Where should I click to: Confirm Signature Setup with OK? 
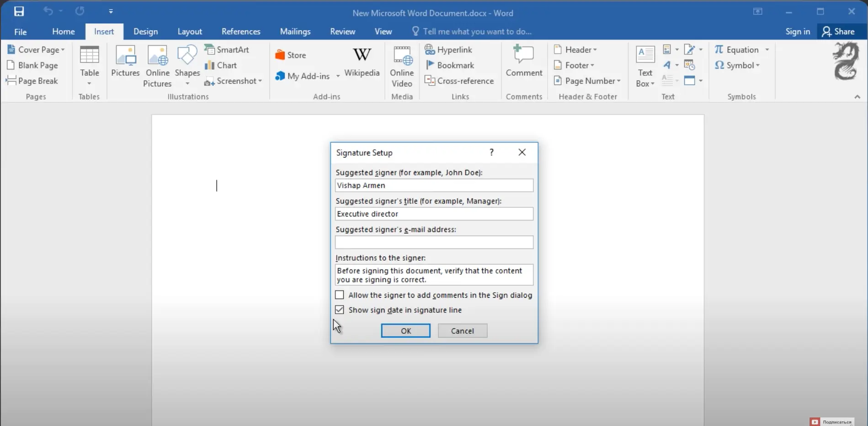[405, 331]
